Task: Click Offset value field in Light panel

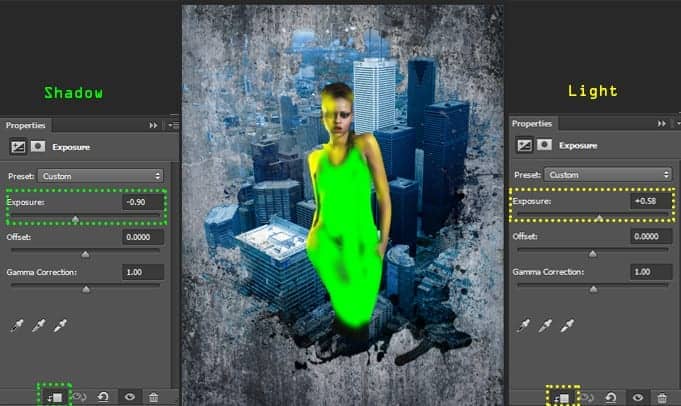Action: [651, 236]
